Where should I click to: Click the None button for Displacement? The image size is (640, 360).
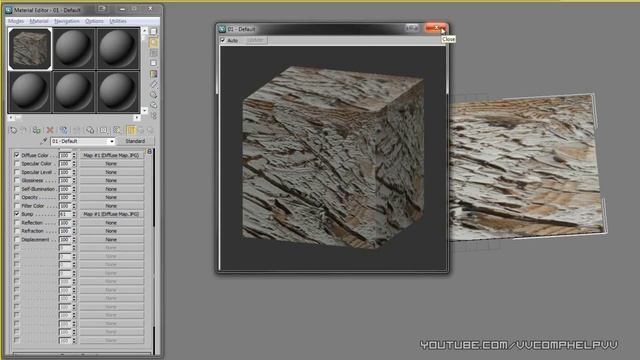[111, 239]
